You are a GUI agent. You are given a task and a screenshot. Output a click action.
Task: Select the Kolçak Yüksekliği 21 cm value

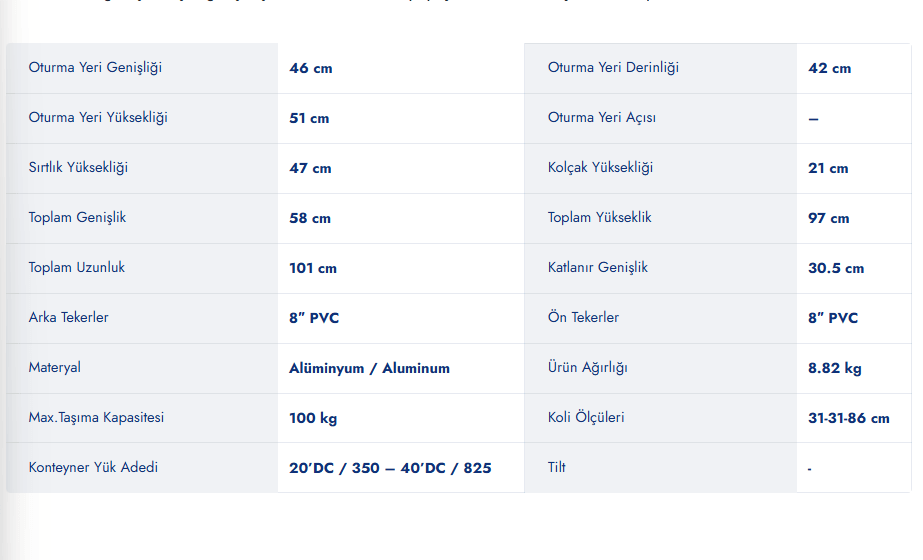click(828, 168)
